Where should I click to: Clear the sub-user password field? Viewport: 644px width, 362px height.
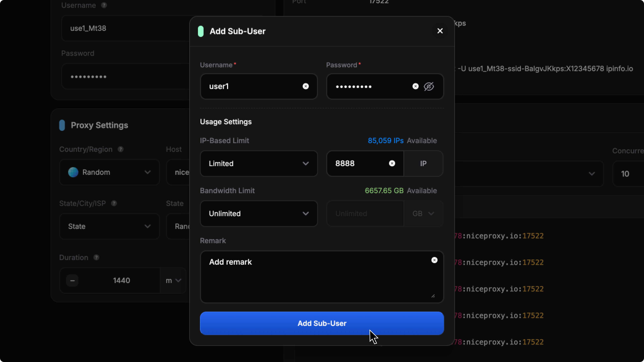click(x=415, y=86)
